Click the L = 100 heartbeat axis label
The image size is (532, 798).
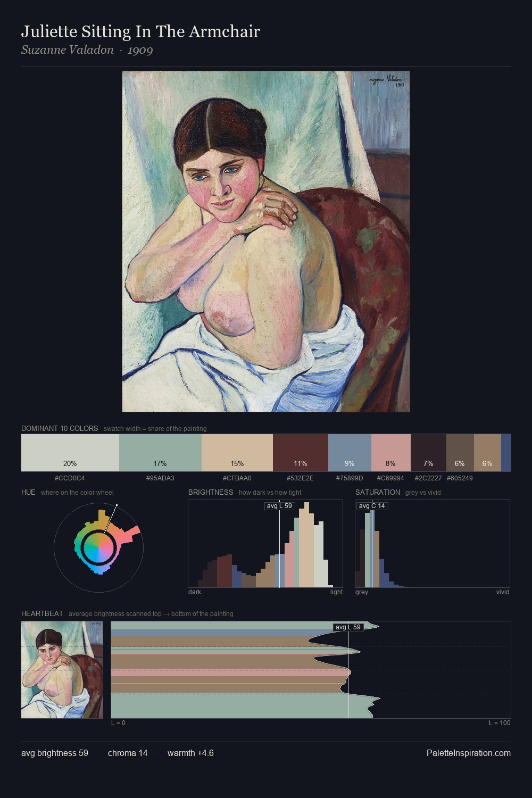click(x=500, y=723)
